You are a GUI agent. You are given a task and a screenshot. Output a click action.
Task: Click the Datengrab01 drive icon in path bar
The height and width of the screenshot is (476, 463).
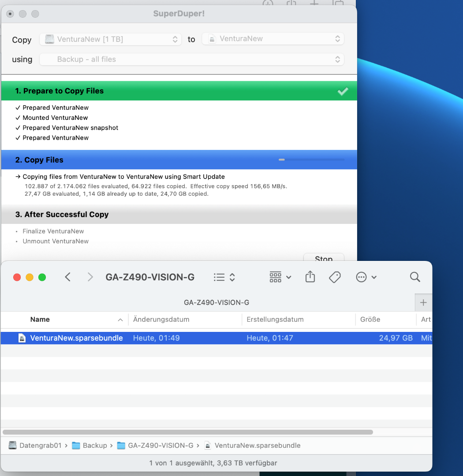pyautogui.click(x=12, y=445)
